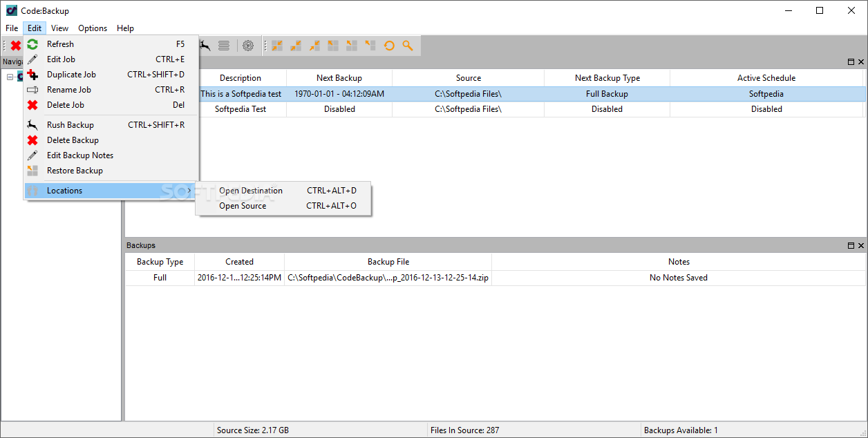The image size is (868, 438).
Task: Close the jobs panel with its X
Action: [x=861, y=62]
